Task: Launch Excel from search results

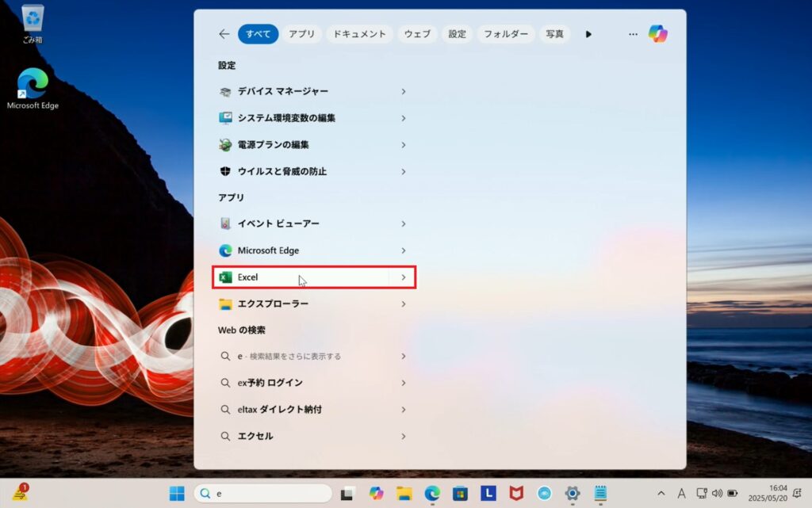Action: 314,277
